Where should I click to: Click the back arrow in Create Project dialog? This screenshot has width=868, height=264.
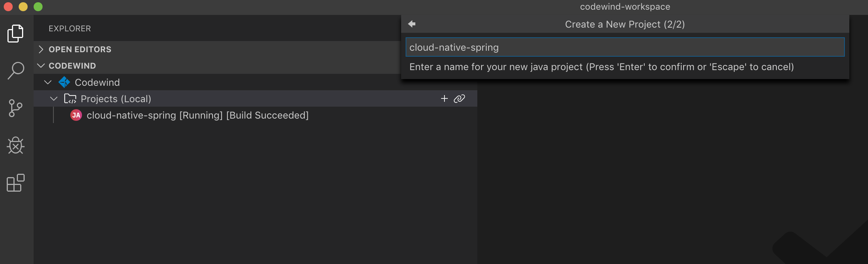pyautogui.click(x=412, y=24)
